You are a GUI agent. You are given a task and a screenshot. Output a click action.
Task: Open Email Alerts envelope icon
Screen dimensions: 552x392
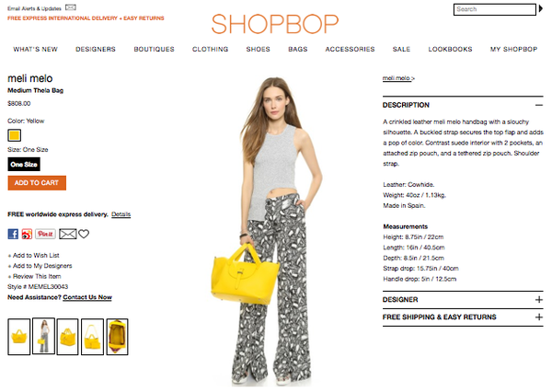71,7
